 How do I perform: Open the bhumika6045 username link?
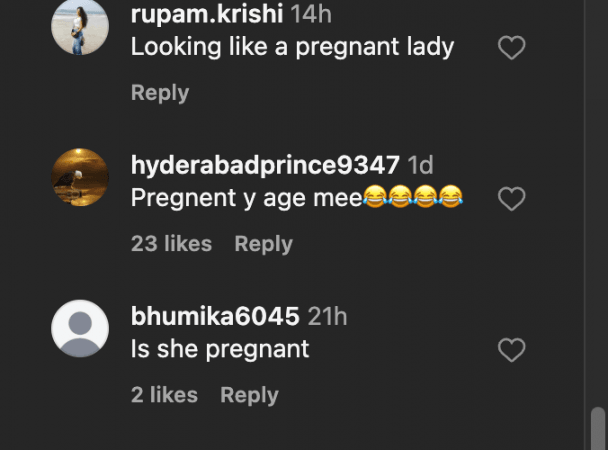[x=215, y=316]
